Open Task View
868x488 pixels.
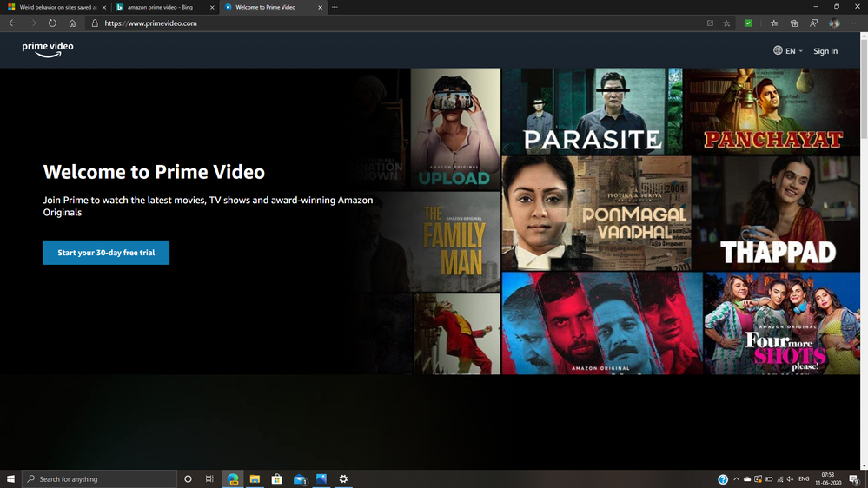(x=209, y=478)
